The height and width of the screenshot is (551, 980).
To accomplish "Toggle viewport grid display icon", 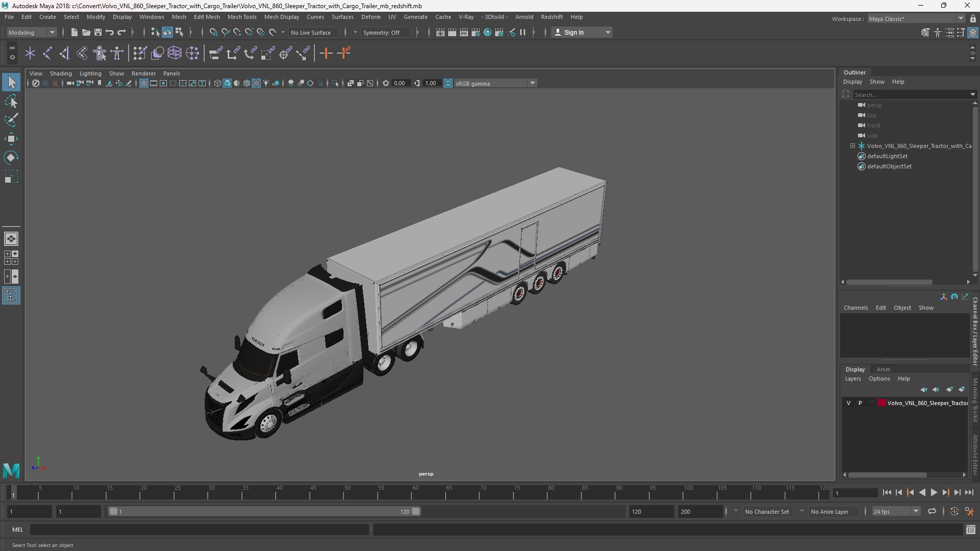I will pos(144,83).
